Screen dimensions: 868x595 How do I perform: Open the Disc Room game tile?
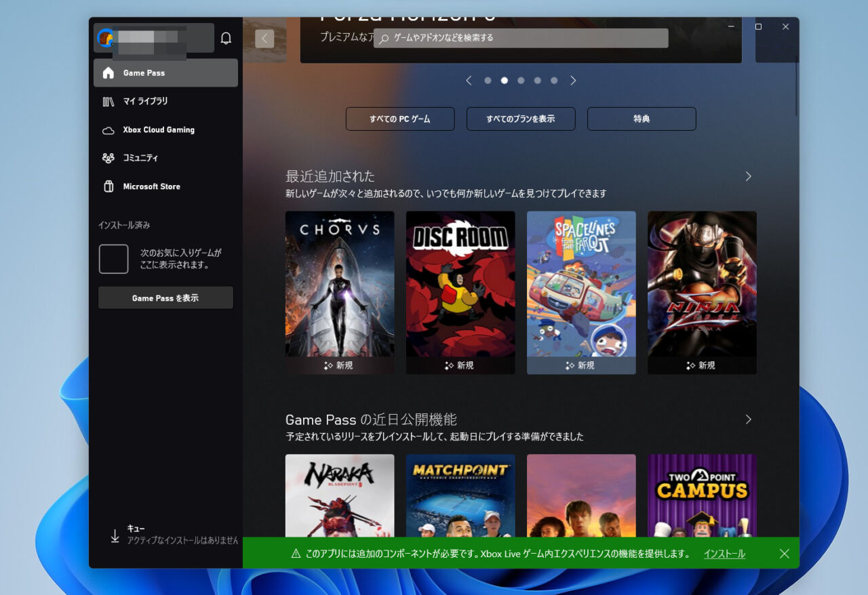pyautogui.click(x=460, y=293)
